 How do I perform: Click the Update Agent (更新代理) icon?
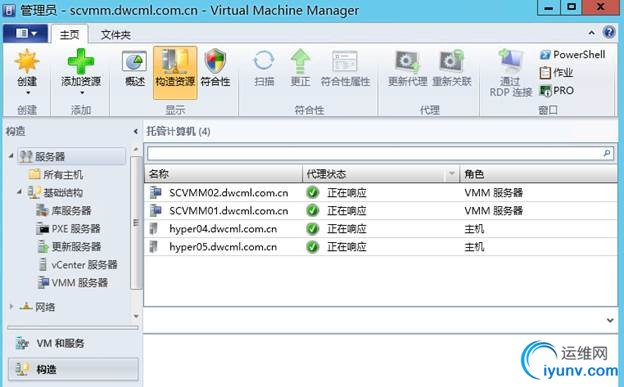pos(407,62)
